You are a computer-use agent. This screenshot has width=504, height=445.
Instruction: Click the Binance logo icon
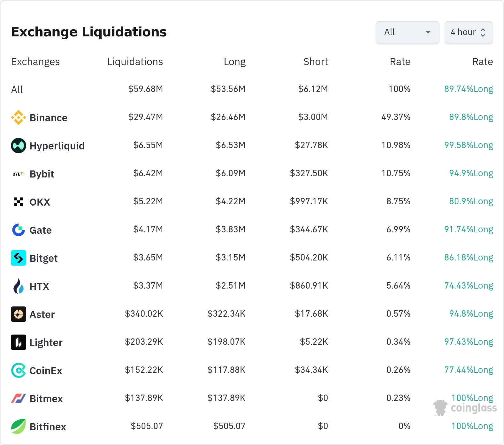tap(19, 117)
